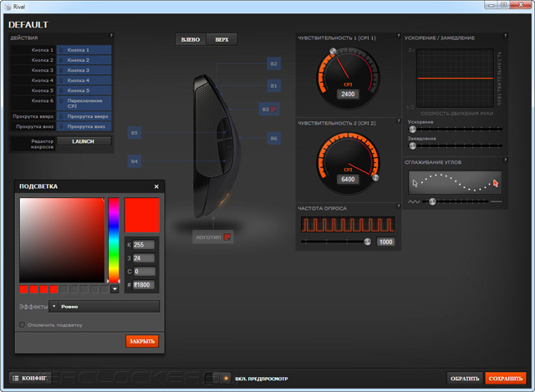Select B2 button marker on mouse

273,64
